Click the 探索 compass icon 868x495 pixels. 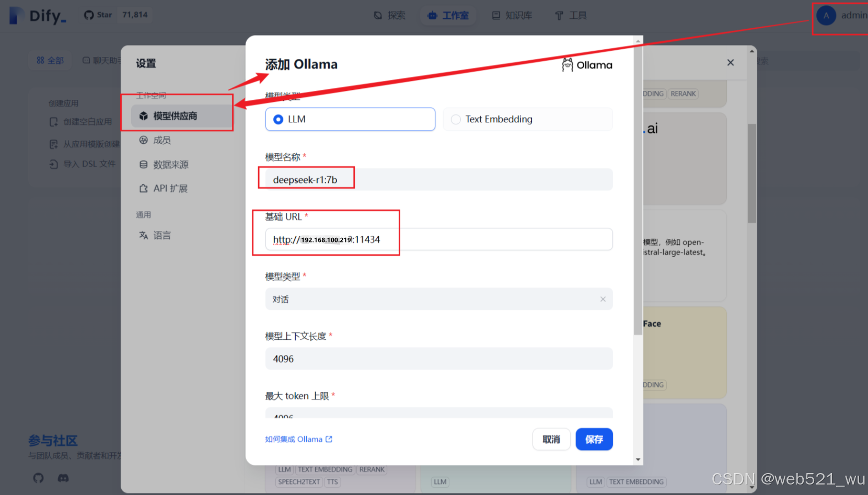tap(378, 16)
